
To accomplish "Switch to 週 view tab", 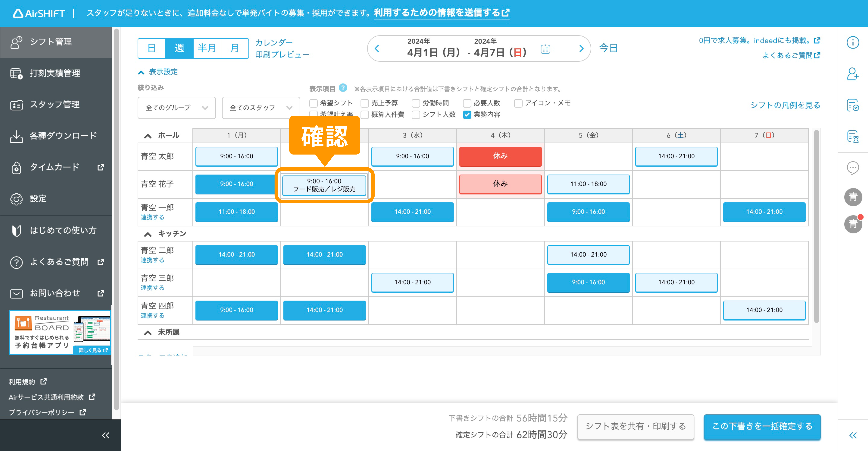I will [x=179, y=49].
